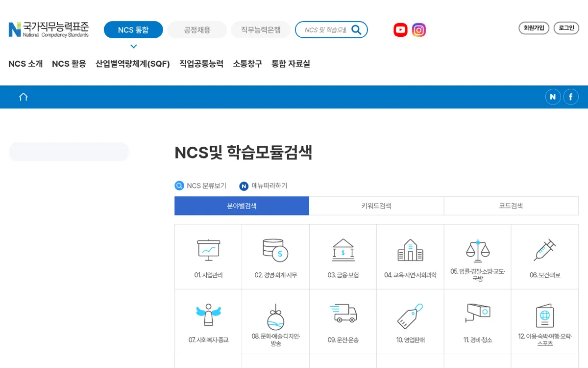This screenshot has height=368, width=588.
Task: Click the 11. 경비·청소 label
Action: tap(478, 340)
